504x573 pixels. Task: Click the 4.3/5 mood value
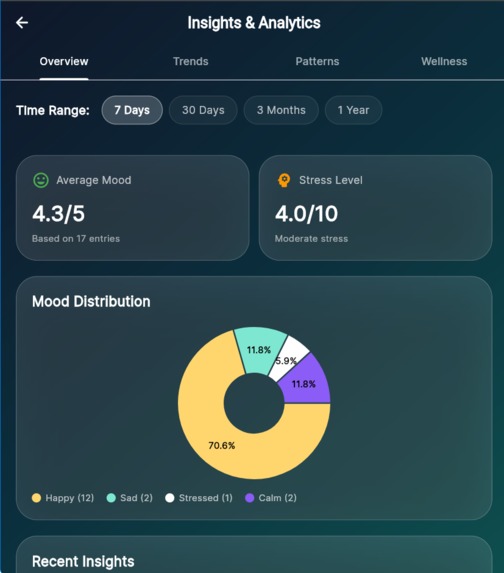click(58, 214)
